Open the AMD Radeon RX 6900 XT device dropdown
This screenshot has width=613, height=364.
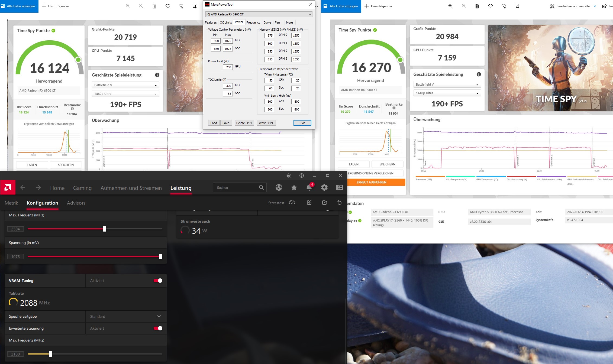259,14
